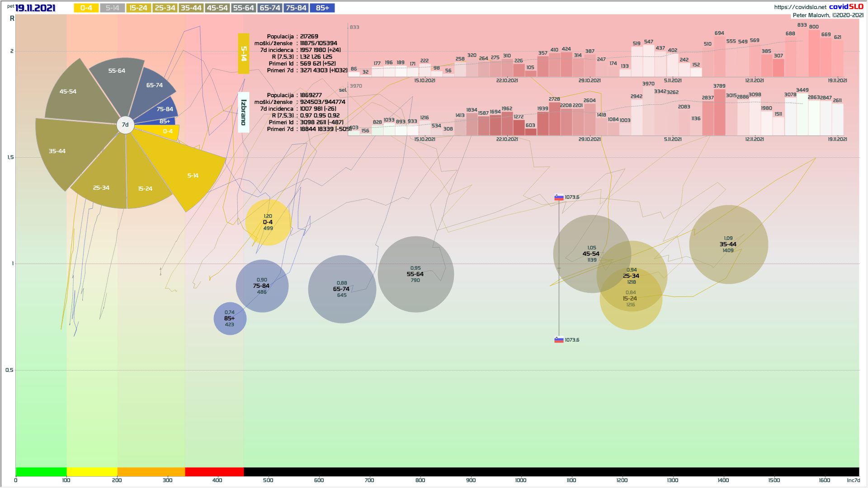Click the red segment of the incidence color bar
Viewport: 868px width, 488px height.
(x=214, y=472)
